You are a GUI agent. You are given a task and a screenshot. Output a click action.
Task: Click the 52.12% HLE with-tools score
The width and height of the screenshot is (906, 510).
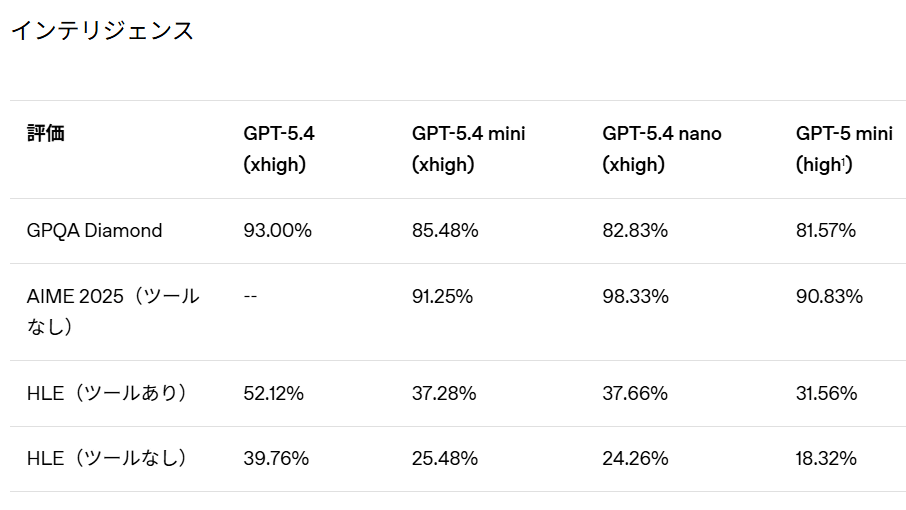273,393
